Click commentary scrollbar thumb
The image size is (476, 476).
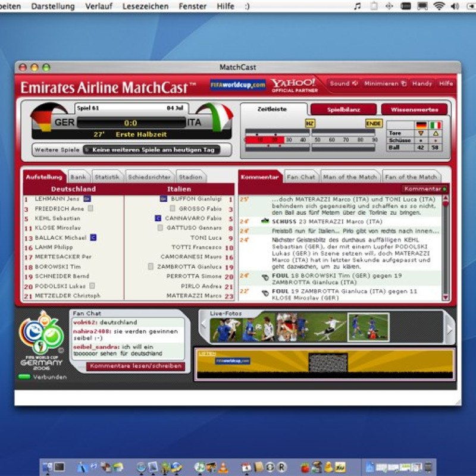[446, 203]
